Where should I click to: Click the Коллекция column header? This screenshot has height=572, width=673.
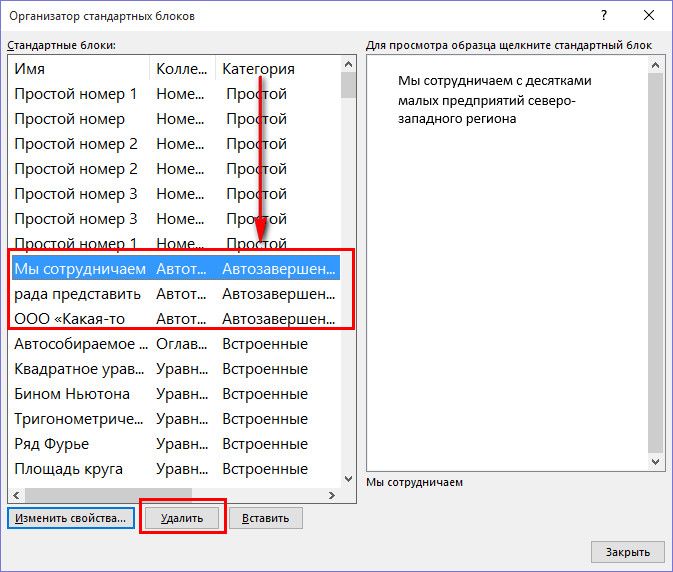tap(182, 69)
